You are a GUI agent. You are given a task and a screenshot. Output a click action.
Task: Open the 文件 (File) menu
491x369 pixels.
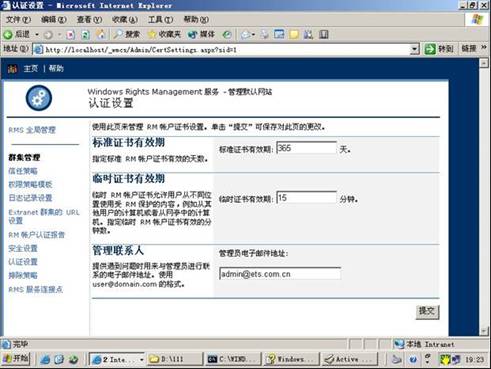tap(18, 20)
